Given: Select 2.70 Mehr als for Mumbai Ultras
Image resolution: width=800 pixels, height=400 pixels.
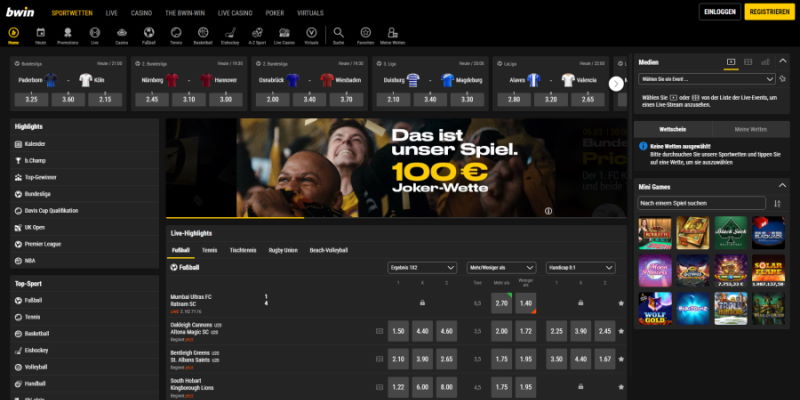Looking at the screenshot, I should point(502,303).
